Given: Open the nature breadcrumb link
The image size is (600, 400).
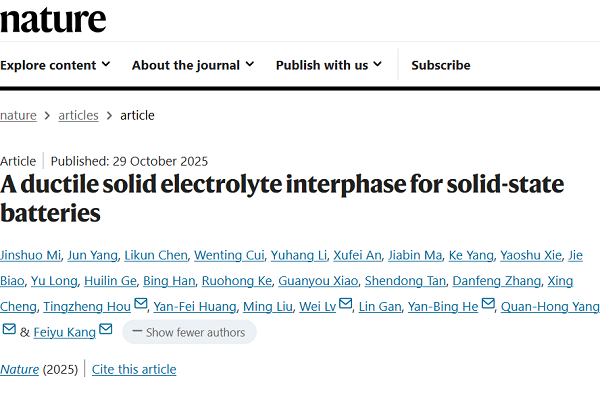Looking at the screenshot, I should (18, 115).
